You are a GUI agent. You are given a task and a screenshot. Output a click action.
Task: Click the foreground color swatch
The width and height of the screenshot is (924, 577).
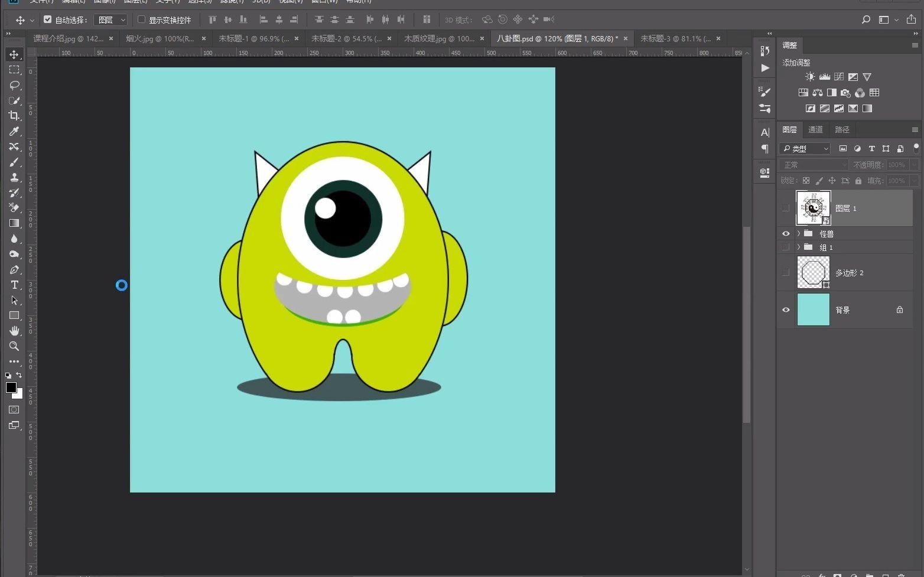coord(11,387)
